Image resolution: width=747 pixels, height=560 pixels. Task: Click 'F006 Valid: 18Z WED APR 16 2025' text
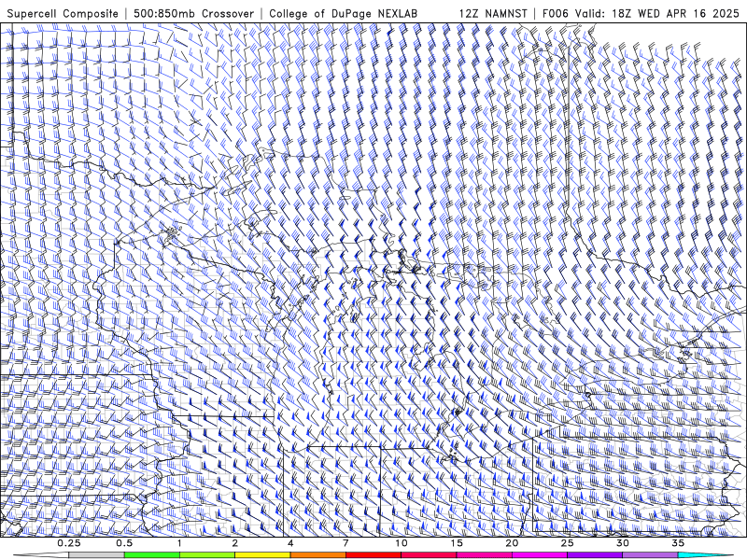pyautogui.click(x=641, y=14)
